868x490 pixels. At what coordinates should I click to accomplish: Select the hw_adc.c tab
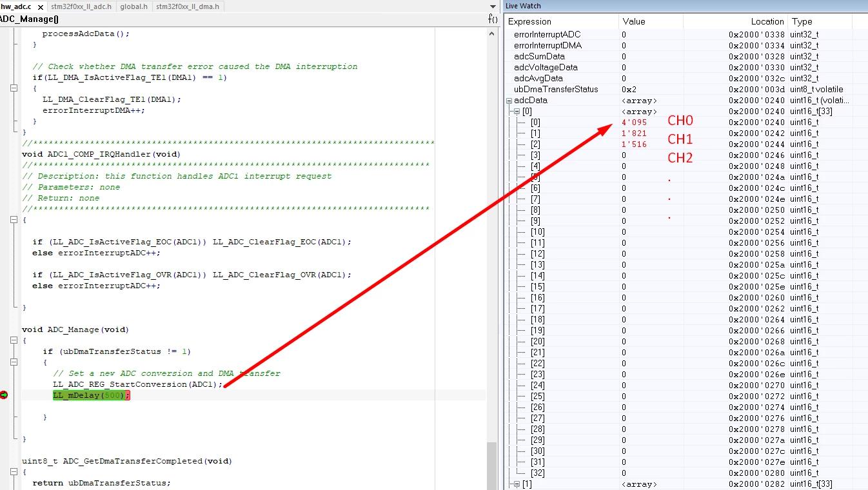(17, 6)
